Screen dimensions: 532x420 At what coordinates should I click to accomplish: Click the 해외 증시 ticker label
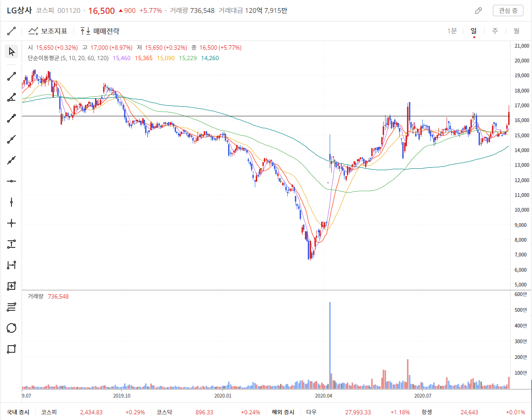coord(283,412)
